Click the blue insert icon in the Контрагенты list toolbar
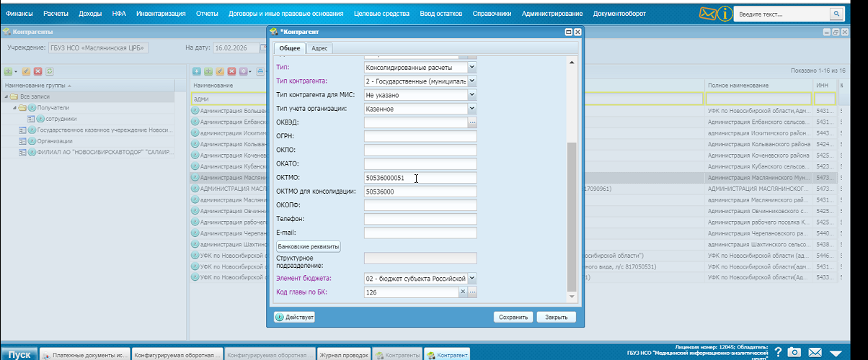 tap(196, 71)
